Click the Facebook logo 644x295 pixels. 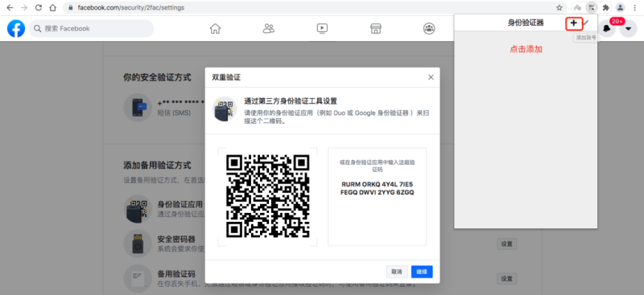[16, 28]
